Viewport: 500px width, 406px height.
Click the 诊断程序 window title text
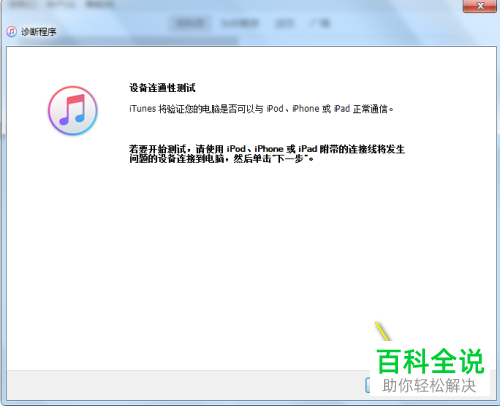(39, 32)
